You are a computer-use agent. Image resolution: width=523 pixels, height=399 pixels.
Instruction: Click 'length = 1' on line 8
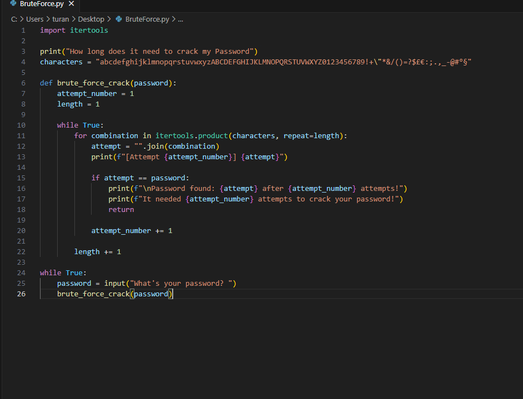tap(78, 104)
